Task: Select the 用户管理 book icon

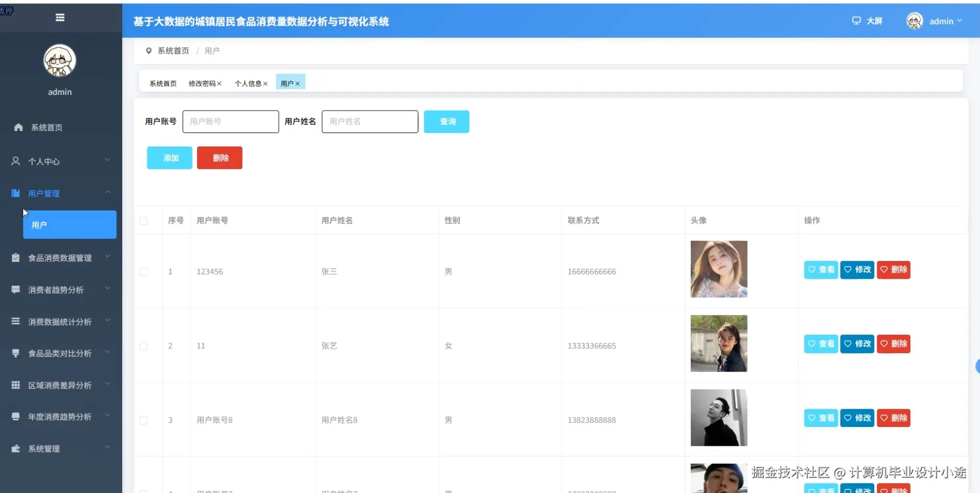Action: pyautogui.click(x=15, y=193)
